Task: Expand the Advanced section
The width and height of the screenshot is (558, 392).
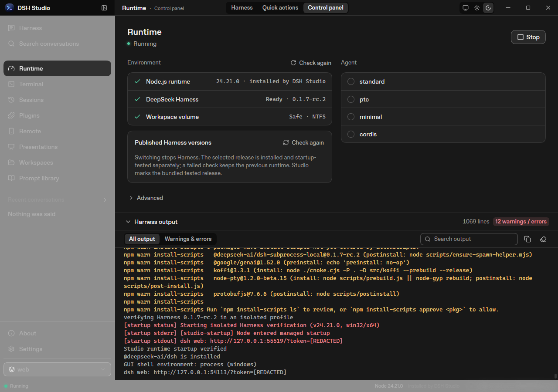Action: (x=146, y=198)
